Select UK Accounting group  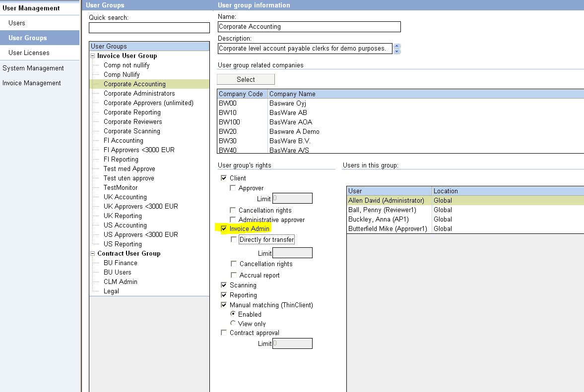click(x=125, y=197)
